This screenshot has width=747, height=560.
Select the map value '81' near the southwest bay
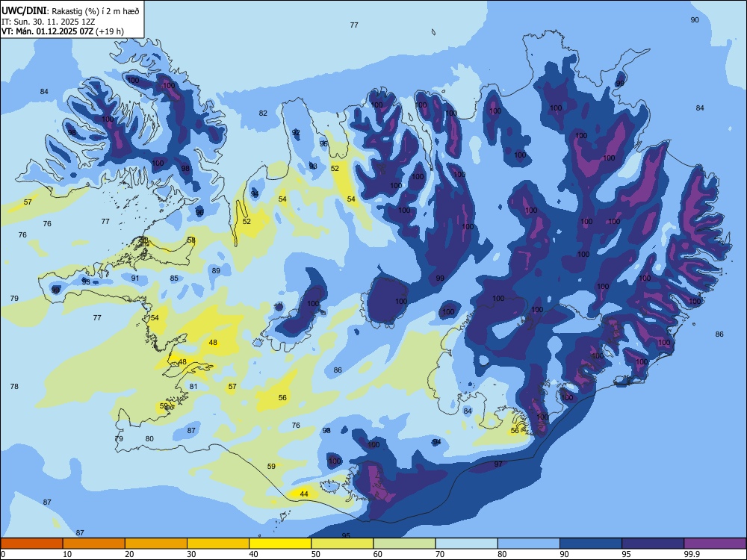pyautogui.click(x=193, y=386)
